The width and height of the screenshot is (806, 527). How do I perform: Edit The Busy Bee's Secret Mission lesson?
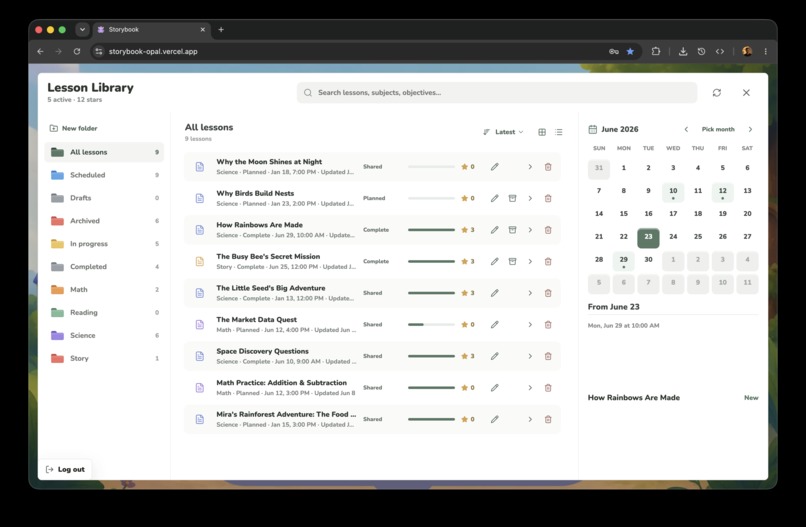tap(494, 261)
